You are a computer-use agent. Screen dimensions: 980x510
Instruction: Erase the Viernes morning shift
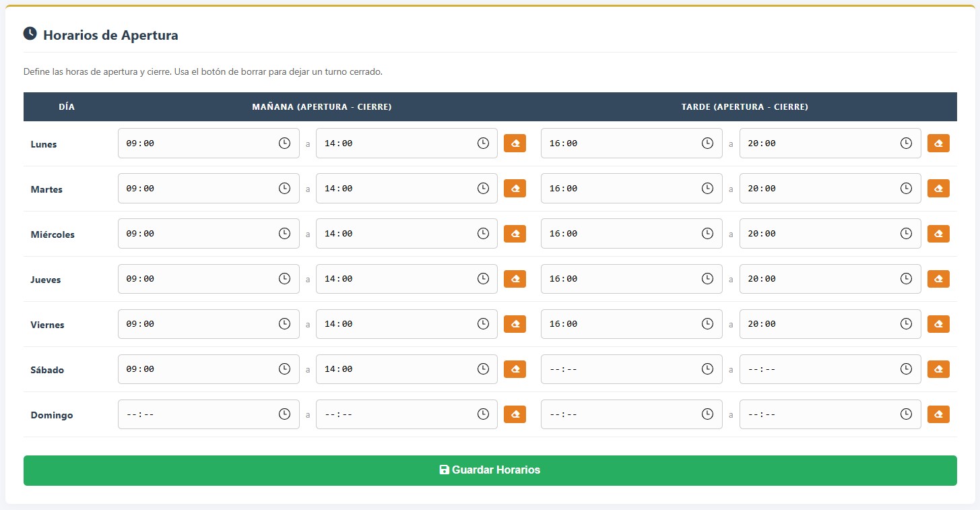coord(515,323)
